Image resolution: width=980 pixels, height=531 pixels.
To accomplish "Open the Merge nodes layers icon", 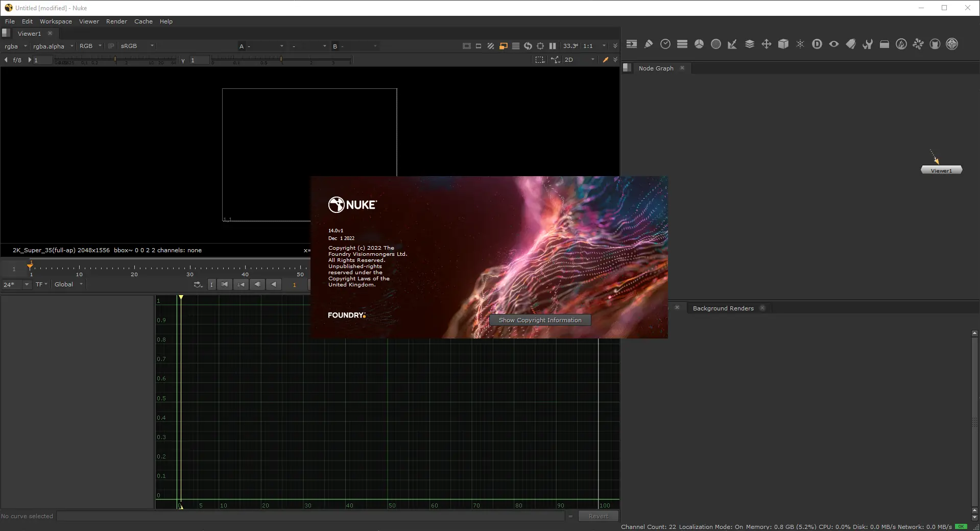I will point(750,44).
